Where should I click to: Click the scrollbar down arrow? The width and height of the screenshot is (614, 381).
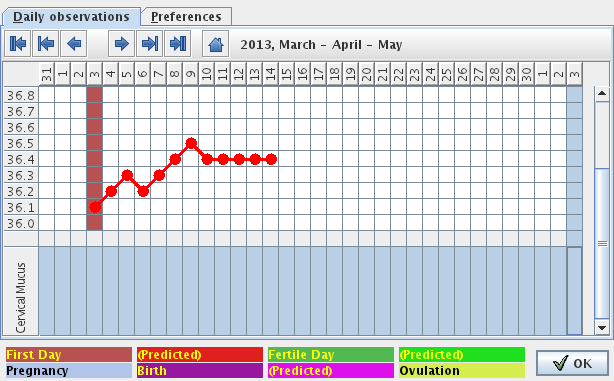point(602,327)
